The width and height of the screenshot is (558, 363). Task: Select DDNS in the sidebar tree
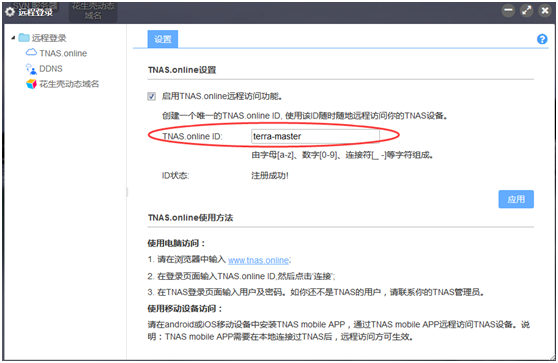tap(51, 69)
